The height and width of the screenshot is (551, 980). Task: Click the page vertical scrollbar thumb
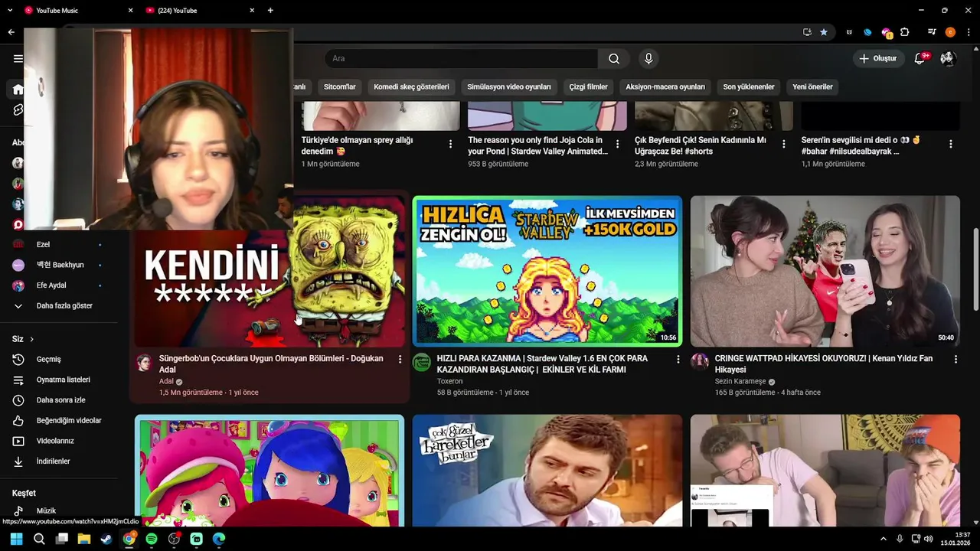975,269
